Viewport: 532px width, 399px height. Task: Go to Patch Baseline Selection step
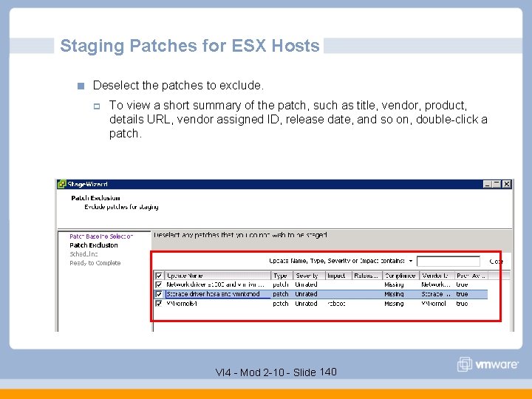101,236
